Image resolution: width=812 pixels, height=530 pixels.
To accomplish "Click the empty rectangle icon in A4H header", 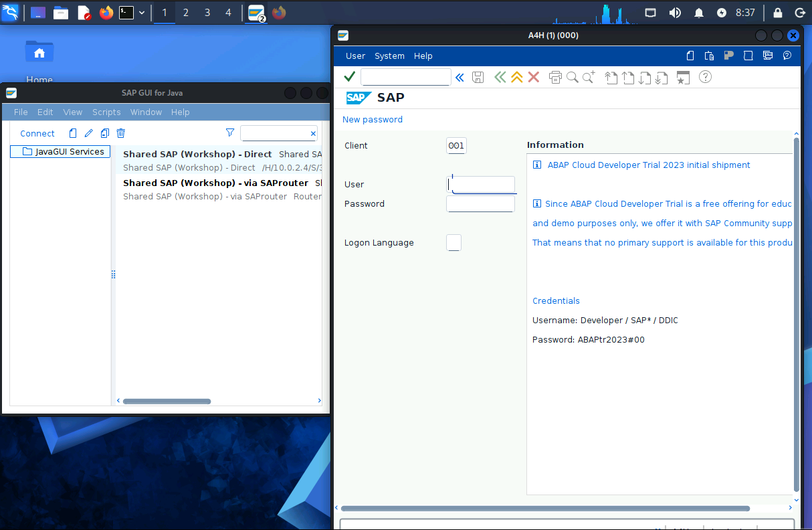I will tap(748, 56).
